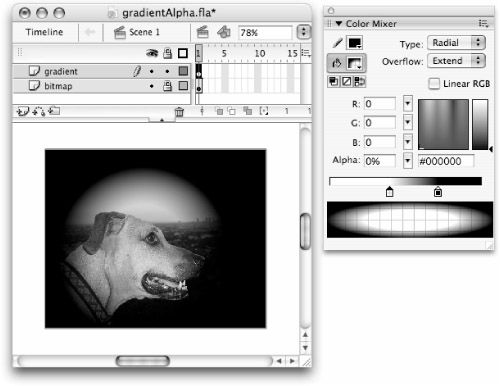Click the delete layer trash icon
This screenshot has height=386, width=500.
(x=179, y=112)
